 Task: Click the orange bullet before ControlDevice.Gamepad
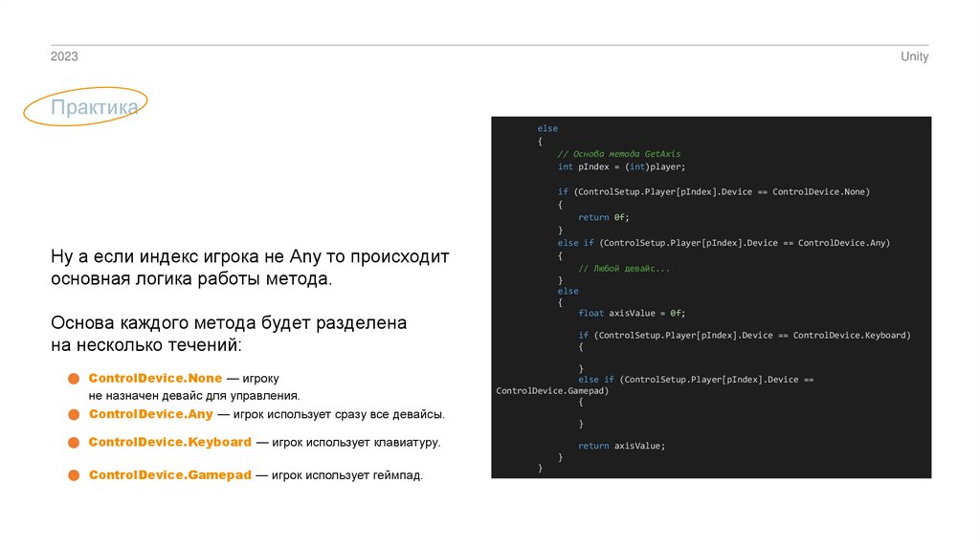coord(74,475)
